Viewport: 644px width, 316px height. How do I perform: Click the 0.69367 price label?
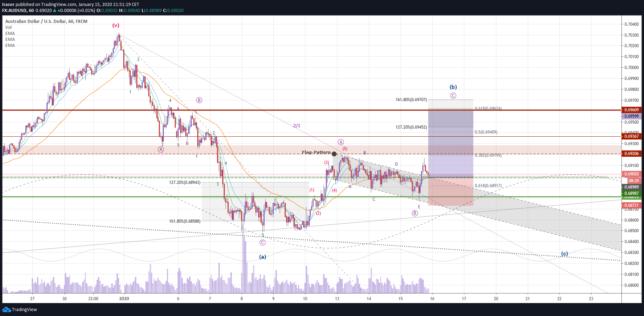pyautogui.click(x=632, y=136)
